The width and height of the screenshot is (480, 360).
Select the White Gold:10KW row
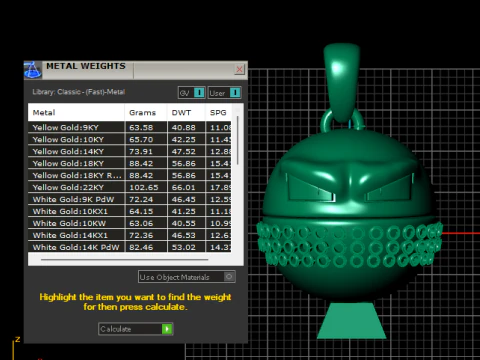pyautogui.click(x=130, y=223)
